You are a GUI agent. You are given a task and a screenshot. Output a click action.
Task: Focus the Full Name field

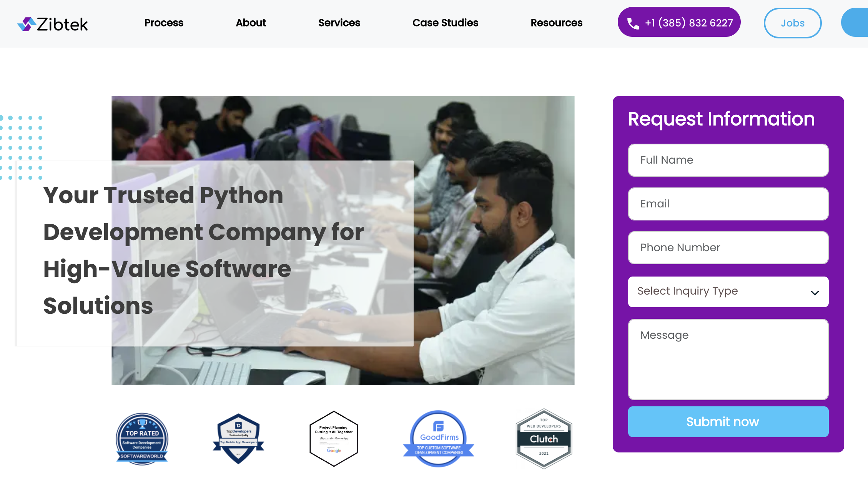pyautogui.click(x=728, y=160)
